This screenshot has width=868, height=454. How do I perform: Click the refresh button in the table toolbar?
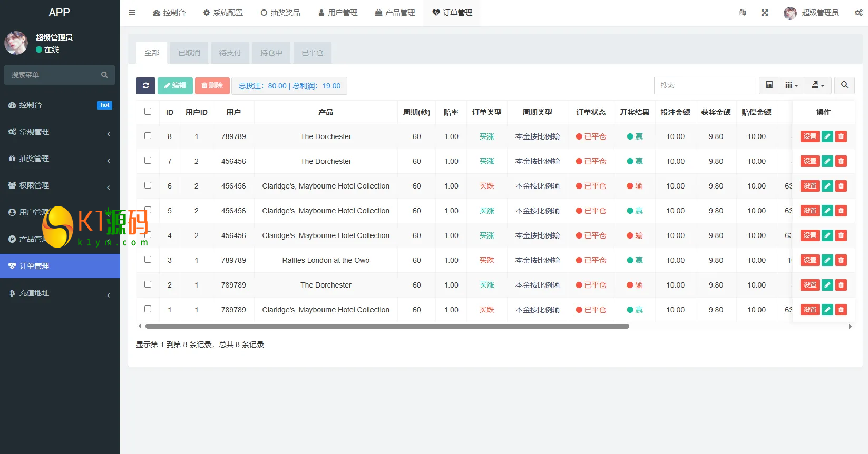[x=145, y=85]
